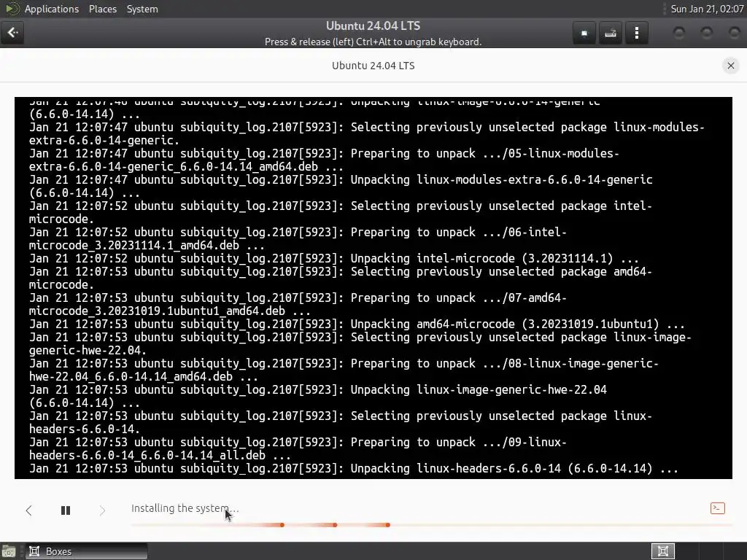Close the Ubuntu 24.04 LTS installer window
747x560 pixels.
730,66
